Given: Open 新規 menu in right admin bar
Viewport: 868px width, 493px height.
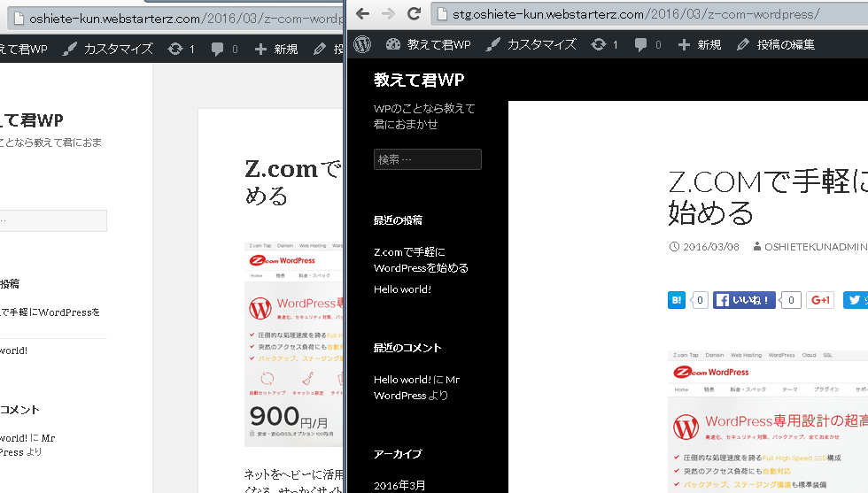Looking at the screenshot, I should click(x=700, y=44).
